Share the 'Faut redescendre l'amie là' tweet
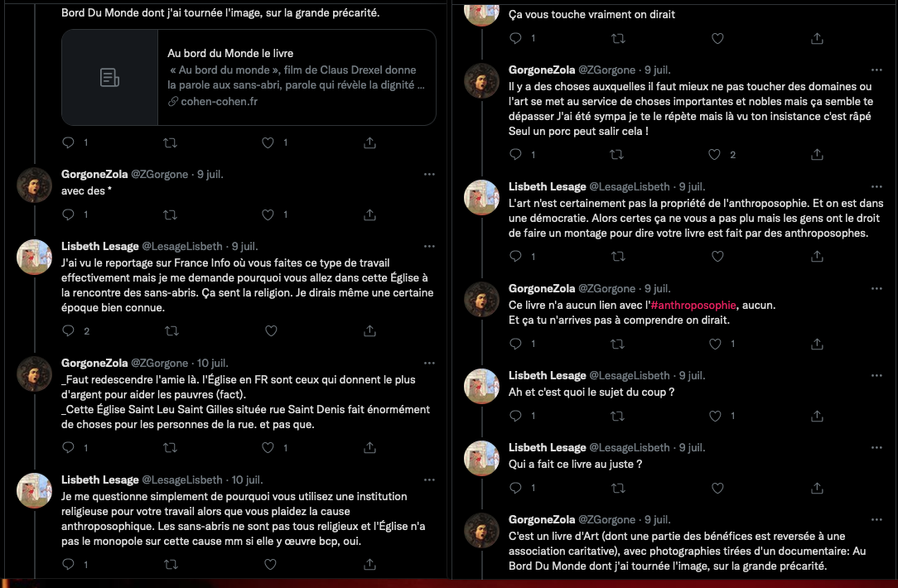This screenshot has height=588, width=898. [x=369, y=447]
